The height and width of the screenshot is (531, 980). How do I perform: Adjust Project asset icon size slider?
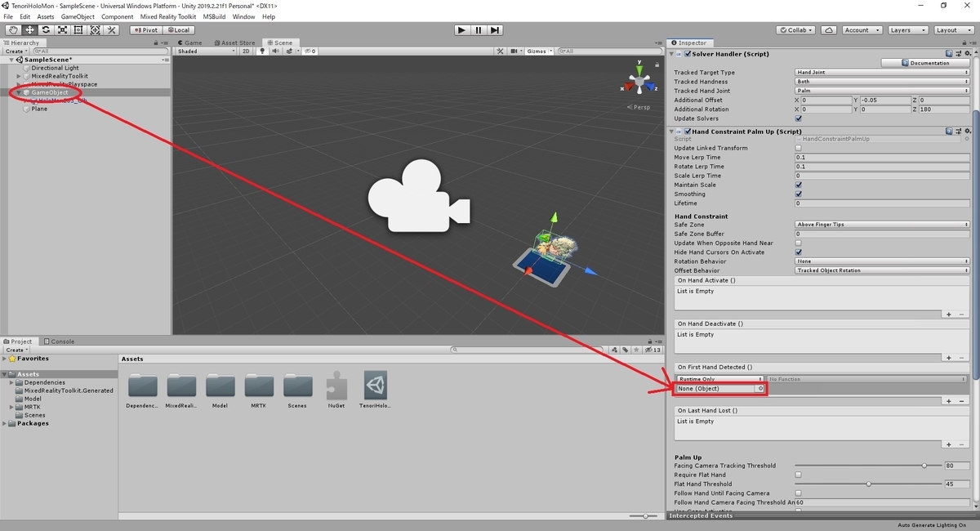pos(646,516)
